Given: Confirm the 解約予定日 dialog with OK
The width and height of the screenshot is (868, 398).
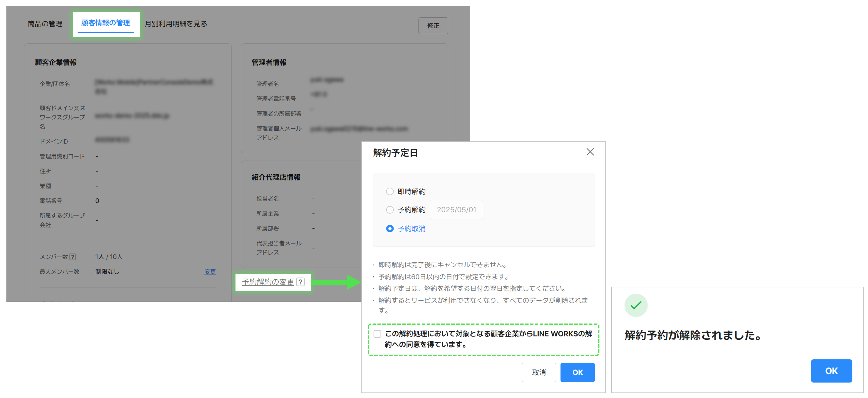Looking at the screenshot, I should (577, 372).
